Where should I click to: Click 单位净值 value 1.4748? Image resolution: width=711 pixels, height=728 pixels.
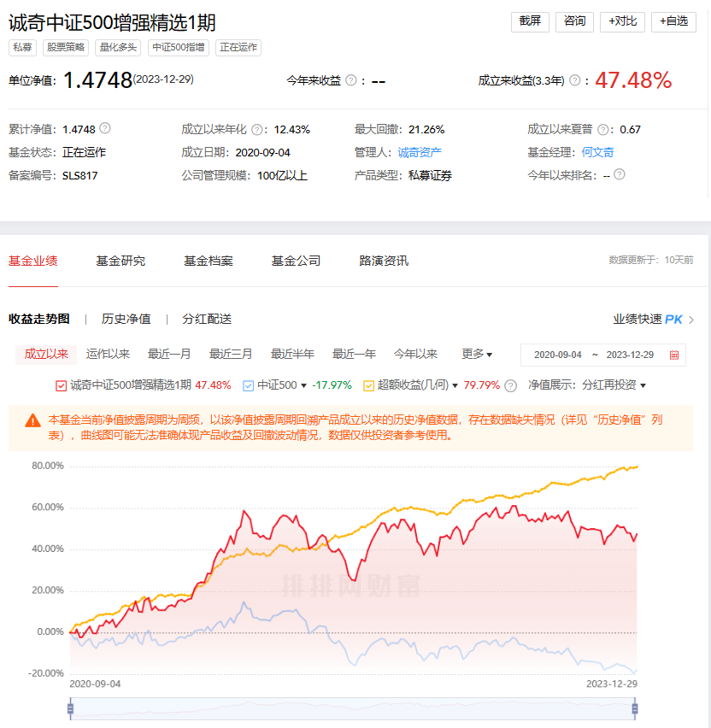point(97,80)
